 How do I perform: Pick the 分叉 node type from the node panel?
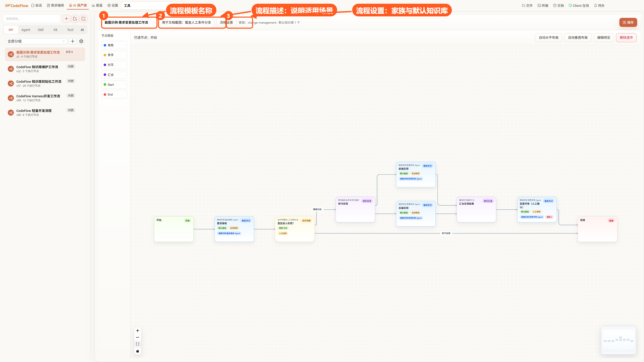coord(114,65)
